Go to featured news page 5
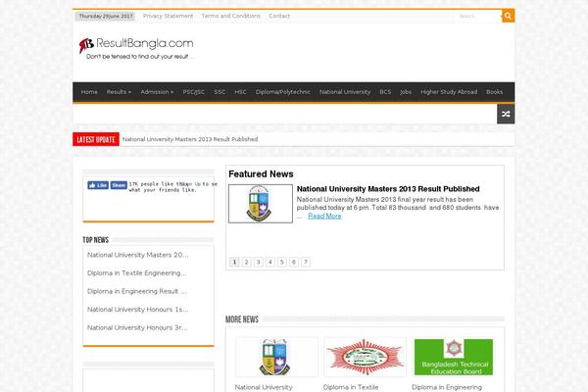Screen dimensions: 588x392 click(x=282, y=262)
